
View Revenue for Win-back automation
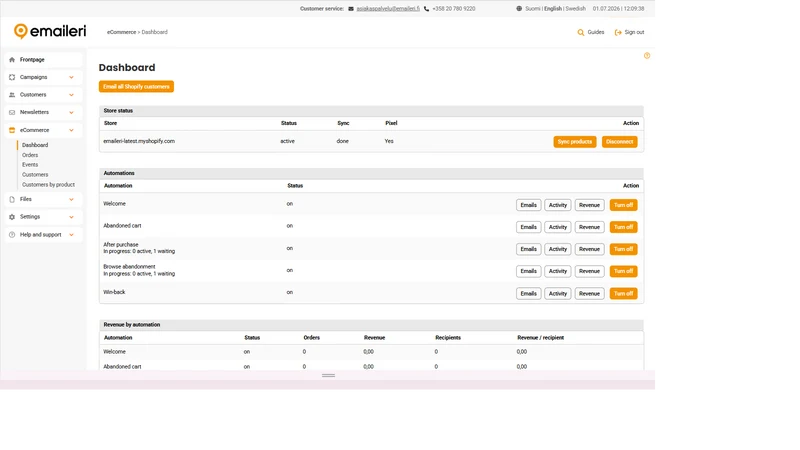click(589, 293)
